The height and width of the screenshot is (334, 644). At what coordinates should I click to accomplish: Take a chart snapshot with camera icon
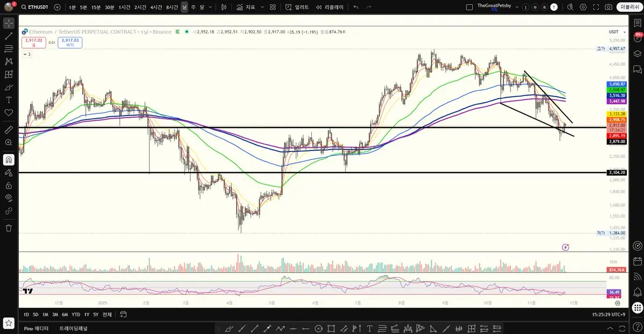(608, 7)
